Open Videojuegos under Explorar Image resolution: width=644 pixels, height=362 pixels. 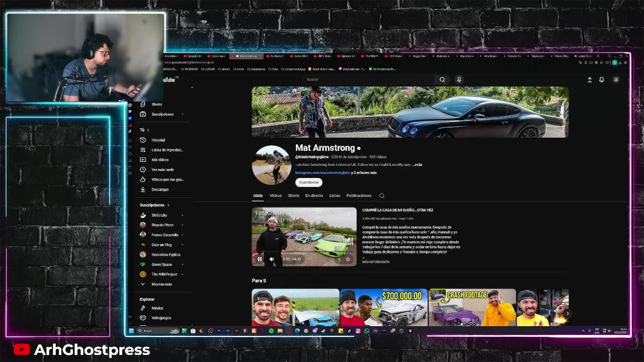(x=161, y=318)
